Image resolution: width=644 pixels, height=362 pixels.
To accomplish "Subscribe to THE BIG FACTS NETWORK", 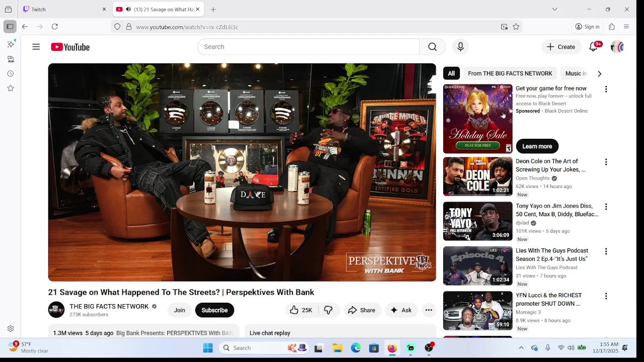I will (x=214, y=310).
